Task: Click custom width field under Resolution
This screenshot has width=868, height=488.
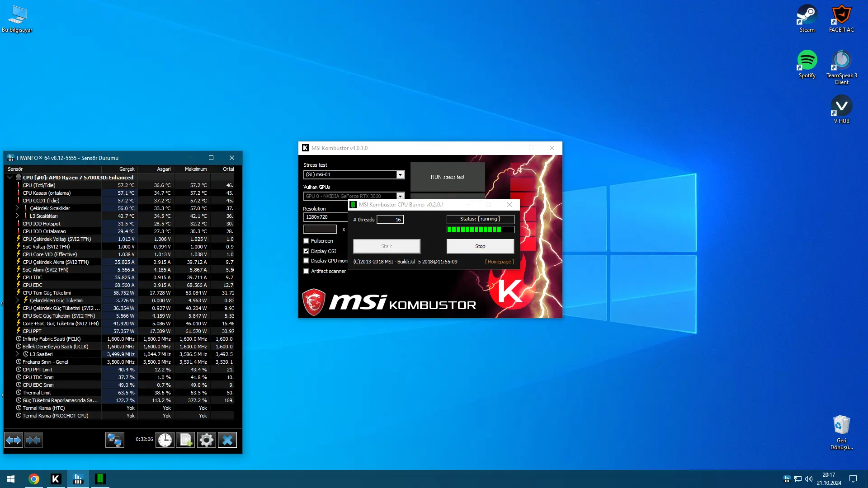Action: coord(320,229)
